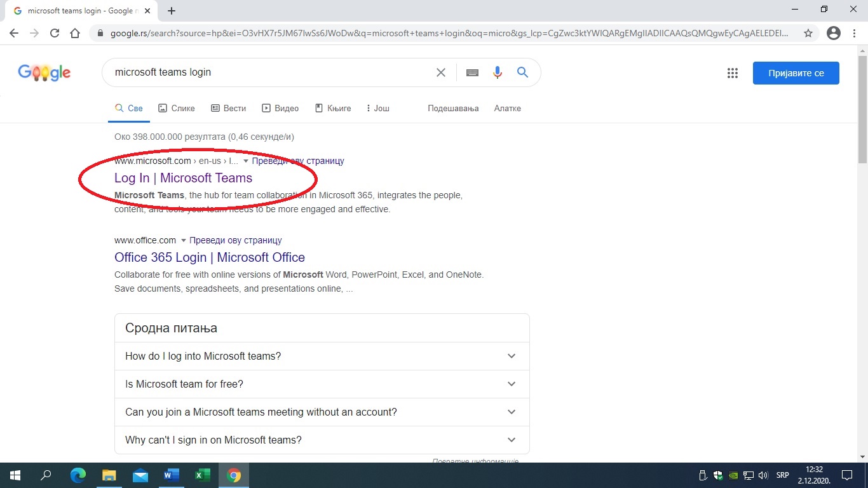
Task: Click the Пријавите се sign-in button
Action: [x=796, y=73]
